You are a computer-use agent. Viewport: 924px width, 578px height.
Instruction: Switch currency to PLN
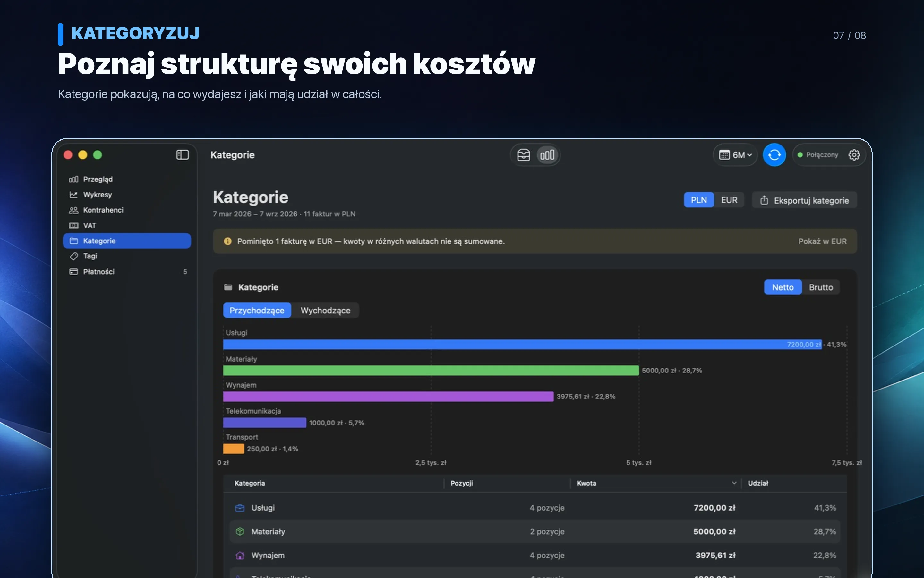coord(699,200)
